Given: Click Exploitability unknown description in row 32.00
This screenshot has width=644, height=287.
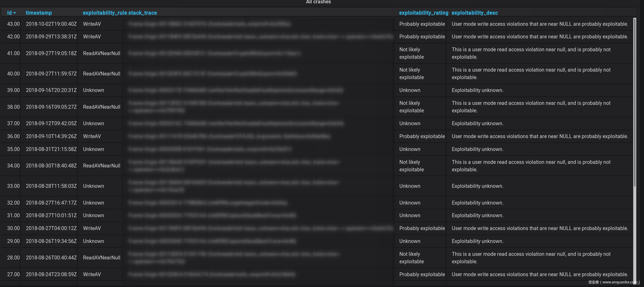Looking at the screenshot, I should [x=477, y=203].
